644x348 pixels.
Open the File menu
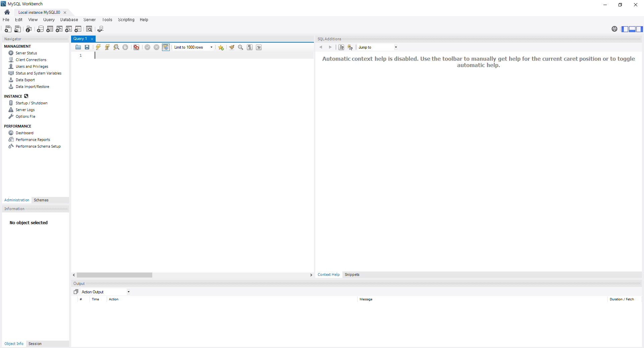point(6,20)
